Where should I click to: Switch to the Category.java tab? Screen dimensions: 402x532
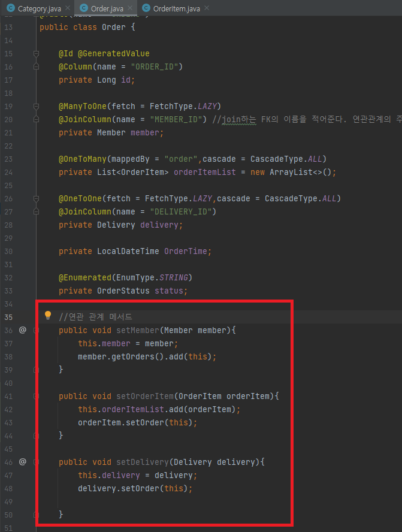point(40,8)
